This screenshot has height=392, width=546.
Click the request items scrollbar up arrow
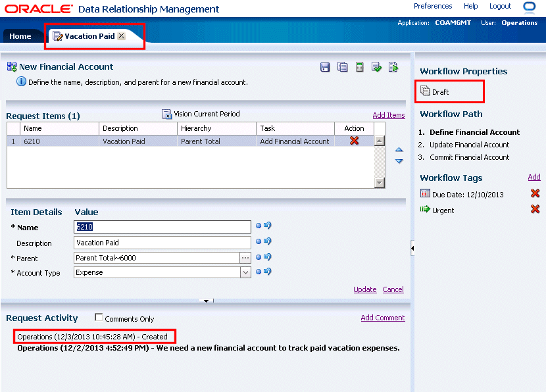[379, 141]
